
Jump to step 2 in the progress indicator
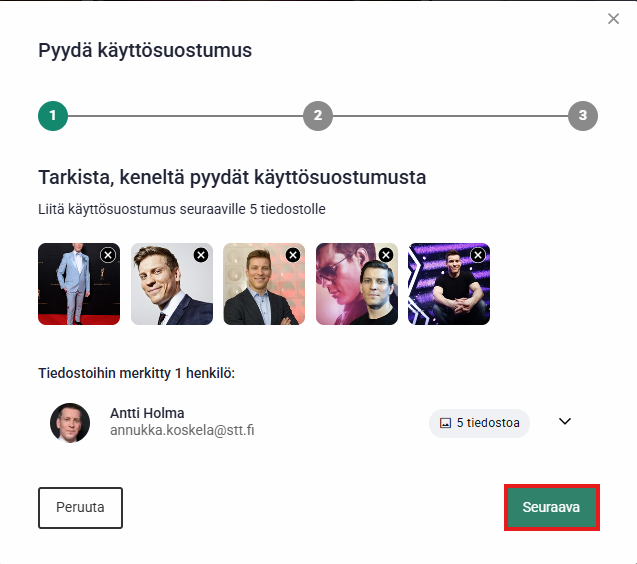pos(317,116)
